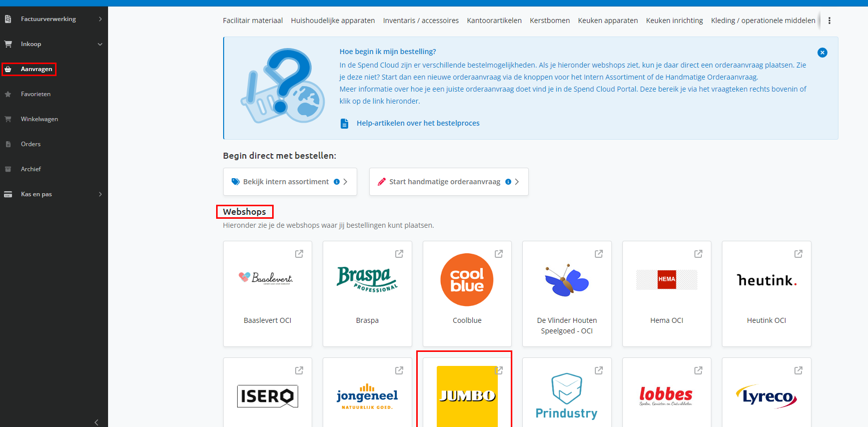Click Start handmatige orderaanvraag button
The image size is (868, 427).
click(449, 182)
